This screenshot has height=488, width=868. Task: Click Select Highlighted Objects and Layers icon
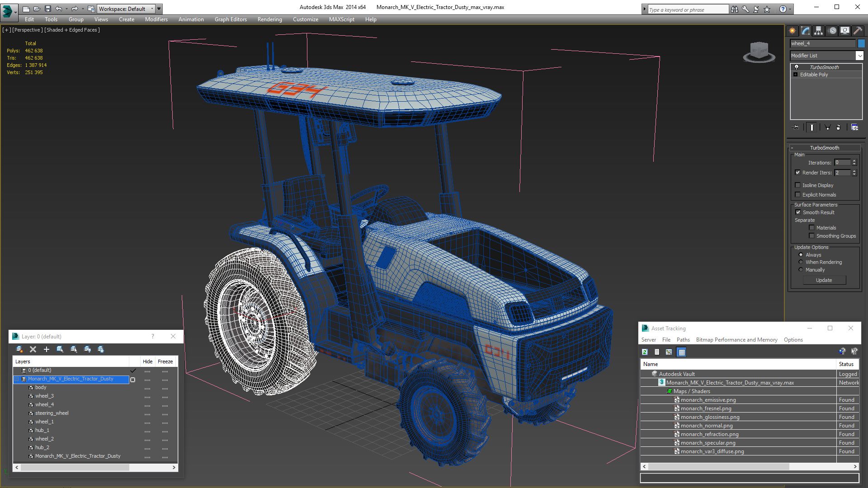[x=60, y=349]
